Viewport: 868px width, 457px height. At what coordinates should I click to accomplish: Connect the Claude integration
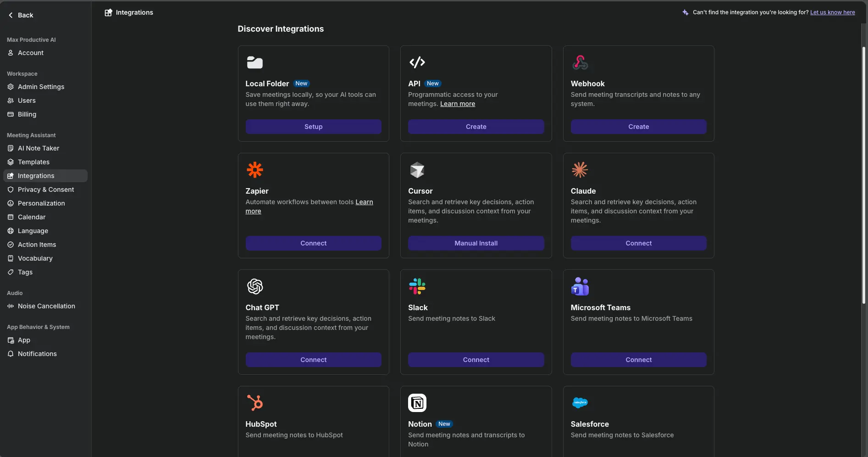[639, 243]
